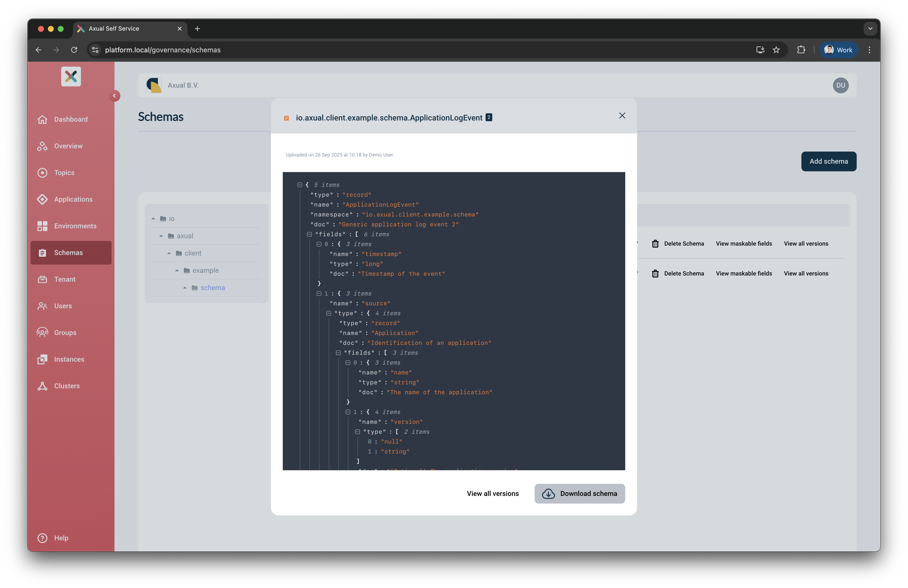
Task: Click the Dashboard home icon
Action: click(42, 119)
